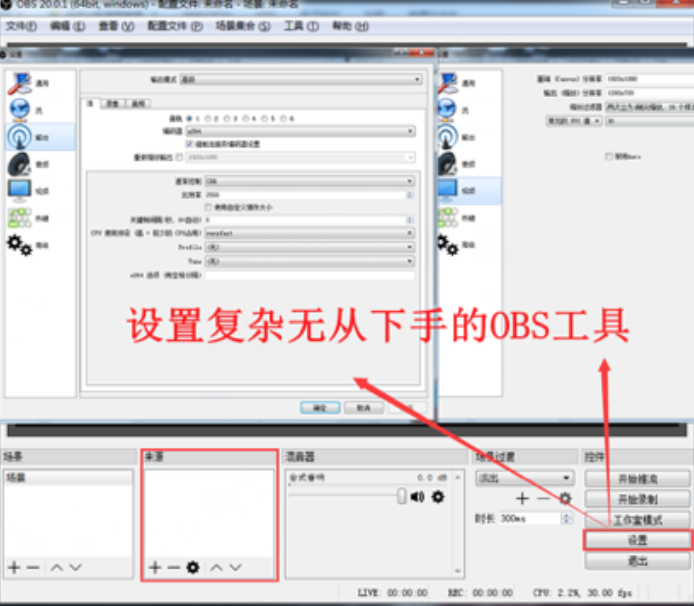Move the scene down with the down arrow

click(x=76, y=567)
